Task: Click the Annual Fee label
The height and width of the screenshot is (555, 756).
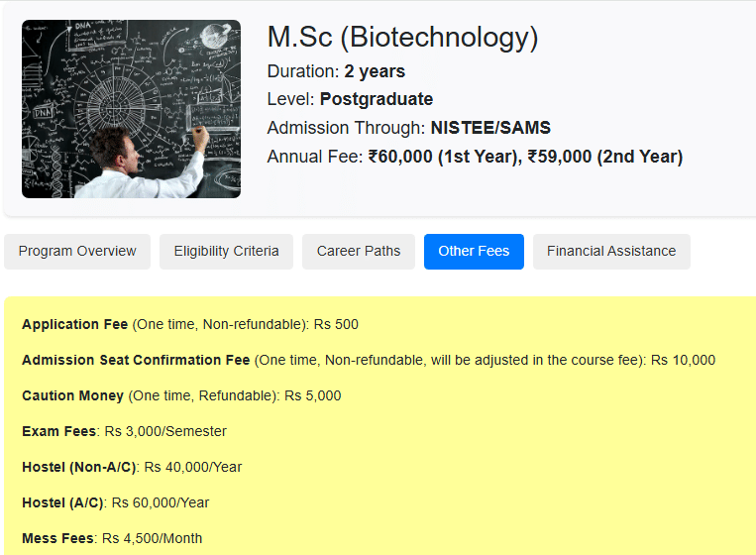Action: click(314, 157)
